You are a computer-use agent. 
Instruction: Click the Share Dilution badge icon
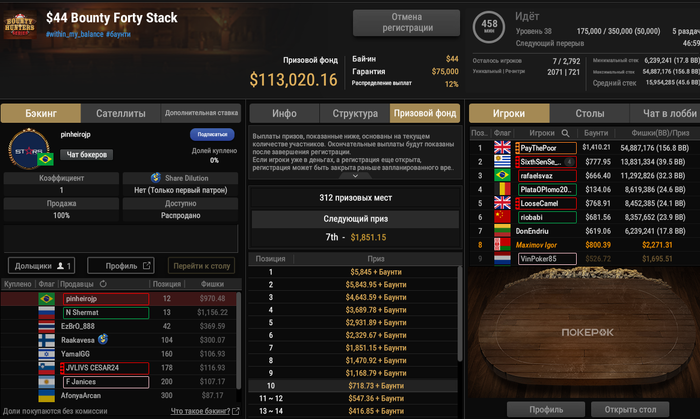click(x=156, y=178)
